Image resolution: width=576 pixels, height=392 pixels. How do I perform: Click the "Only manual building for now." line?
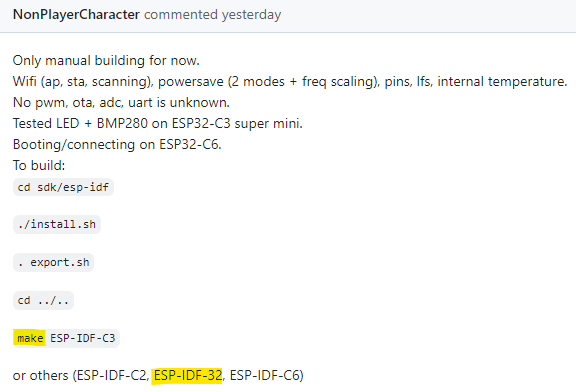pos(106,61)
